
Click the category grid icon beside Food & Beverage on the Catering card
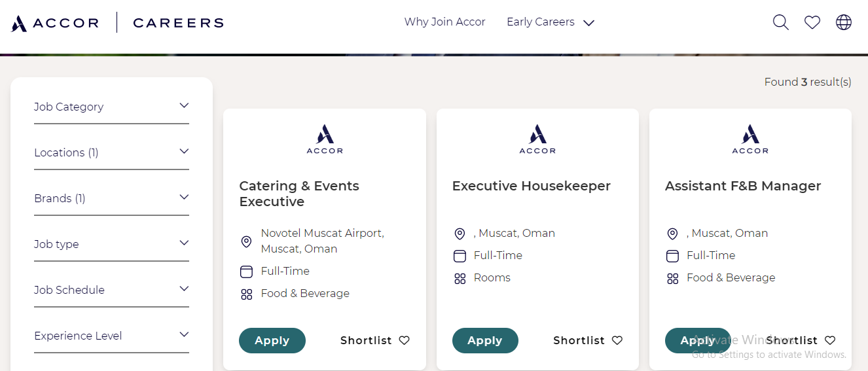246,294
